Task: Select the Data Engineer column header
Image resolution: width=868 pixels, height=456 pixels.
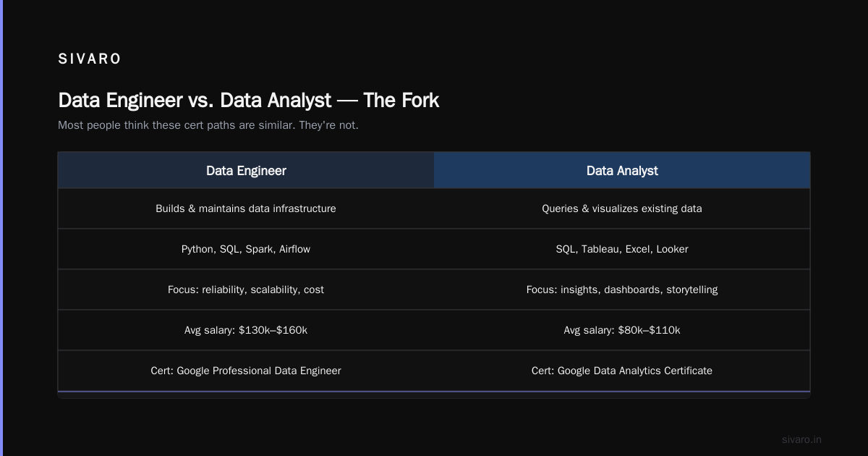Action: click(246, 171)
